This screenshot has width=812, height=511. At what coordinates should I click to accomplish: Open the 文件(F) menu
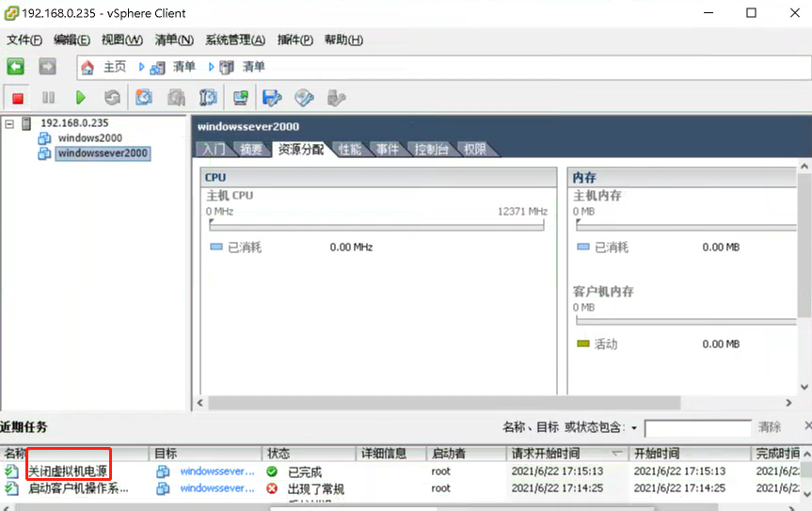point(24,40)
